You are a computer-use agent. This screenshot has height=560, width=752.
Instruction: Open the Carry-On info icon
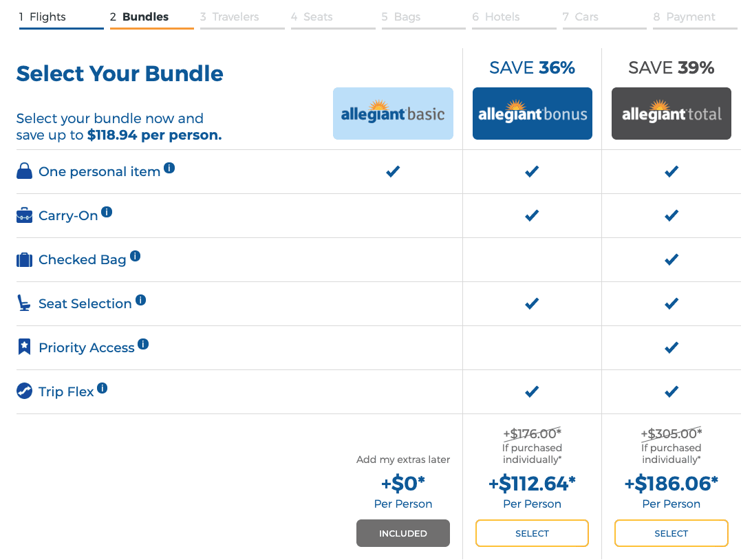pos(107,211)
